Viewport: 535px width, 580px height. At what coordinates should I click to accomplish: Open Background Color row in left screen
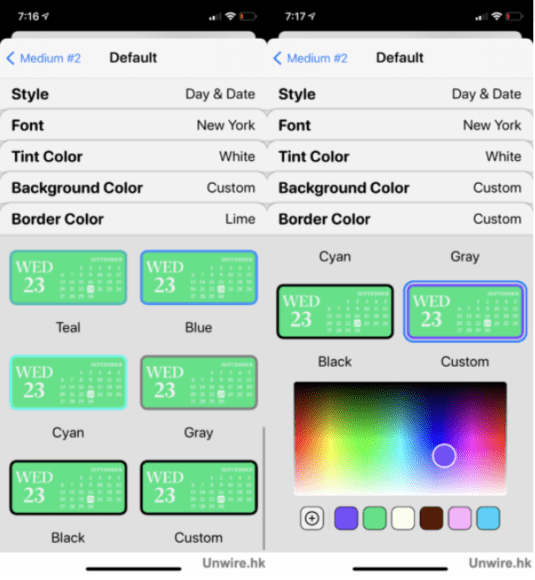(x=133, y=188)
